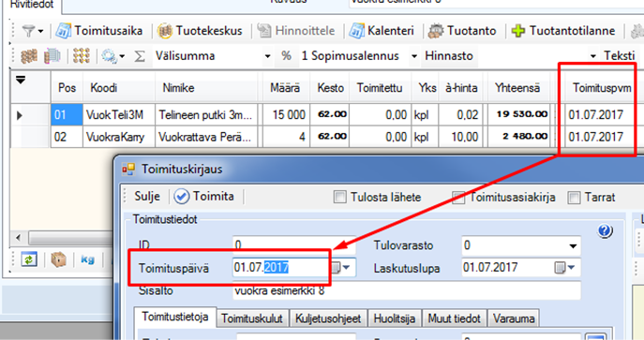Open the Kuljetusohjeet tab

click(x=328, y=318)
